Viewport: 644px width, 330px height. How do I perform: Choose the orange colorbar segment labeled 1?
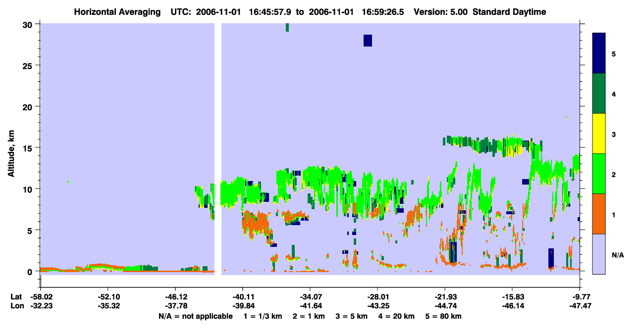click(x=599, y=214)
